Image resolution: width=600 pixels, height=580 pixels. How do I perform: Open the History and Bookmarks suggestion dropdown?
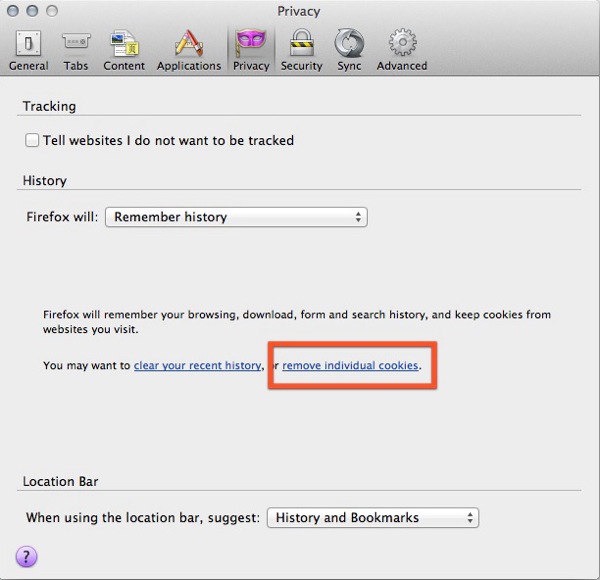point(372,518)
